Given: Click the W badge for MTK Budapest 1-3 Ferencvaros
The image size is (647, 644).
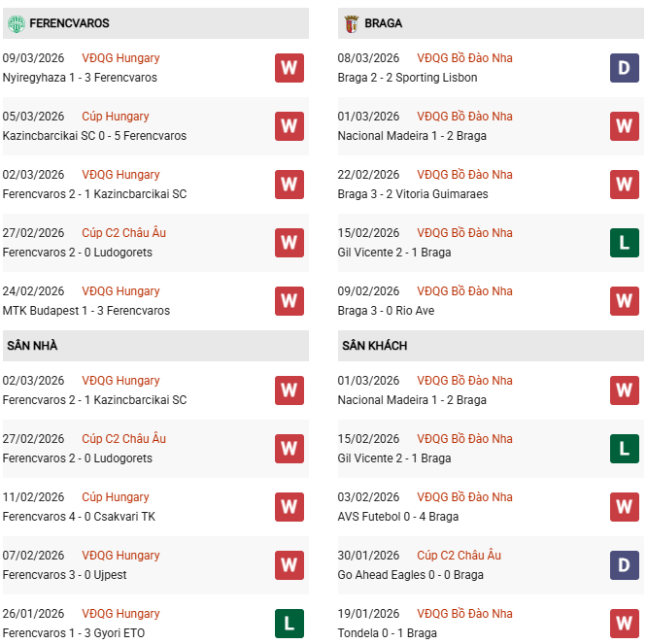Looking at the screenshot, I should [289, 301].
